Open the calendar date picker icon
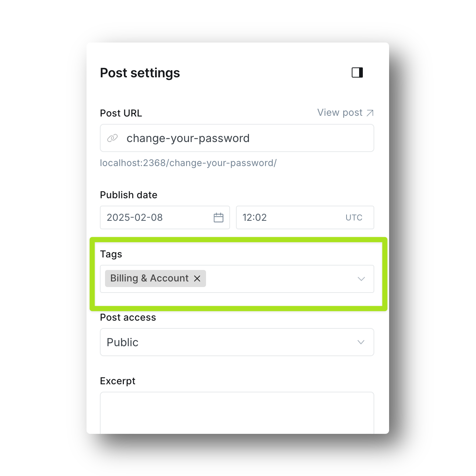Screen dimensions: 476x476 (x=219, y=217)
